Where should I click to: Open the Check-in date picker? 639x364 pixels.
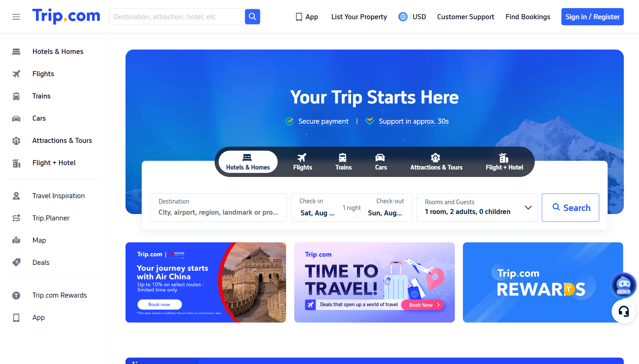pos(317,208)
